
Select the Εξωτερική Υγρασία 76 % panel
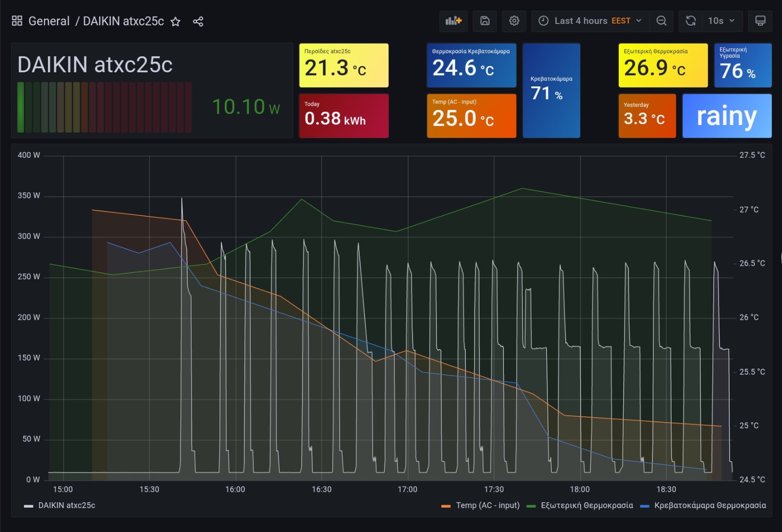coord(743,65)
